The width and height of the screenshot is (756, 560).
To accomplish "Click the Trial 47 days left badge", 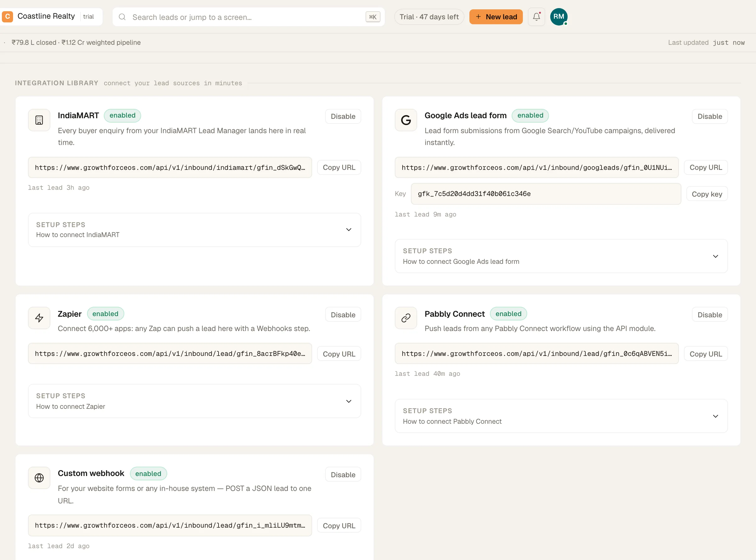I will 429,16.
